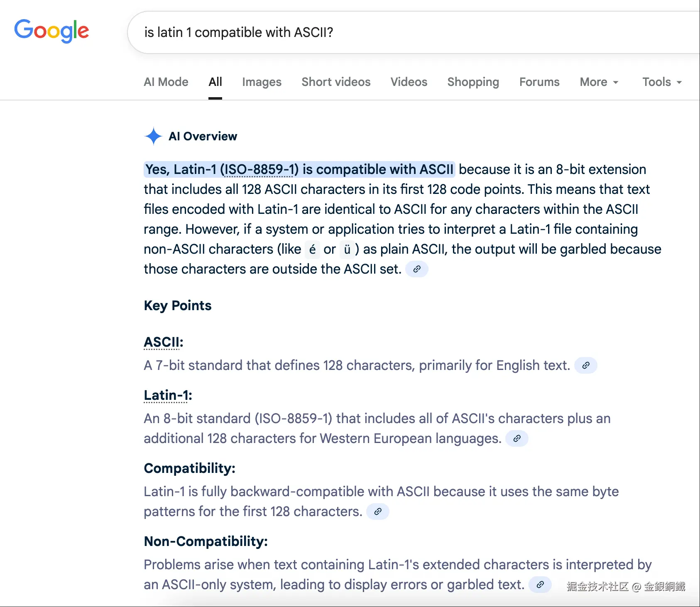
Task: Open source link after Non-Compatibility point
Action: click(540, 585)
